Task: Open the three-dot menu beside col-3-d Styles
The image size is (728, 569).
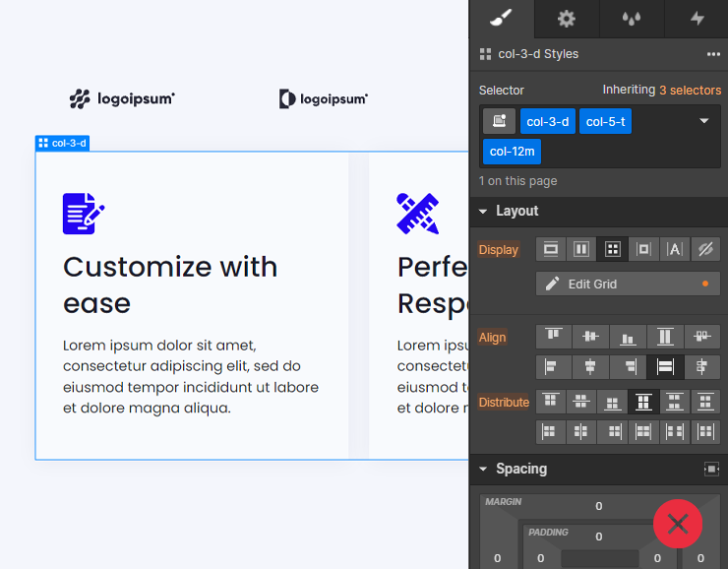Action: pos(713,54)
